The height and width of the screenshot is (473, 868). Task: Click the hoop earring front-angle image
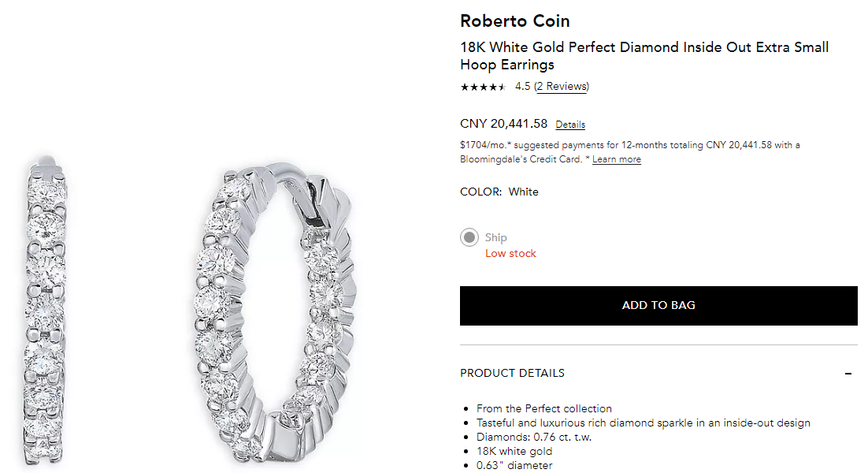273,312
